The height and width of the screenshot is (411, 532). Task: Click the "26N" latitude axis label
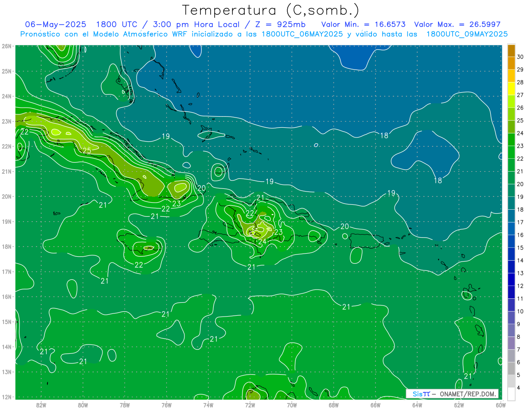[x=7, y=46]
